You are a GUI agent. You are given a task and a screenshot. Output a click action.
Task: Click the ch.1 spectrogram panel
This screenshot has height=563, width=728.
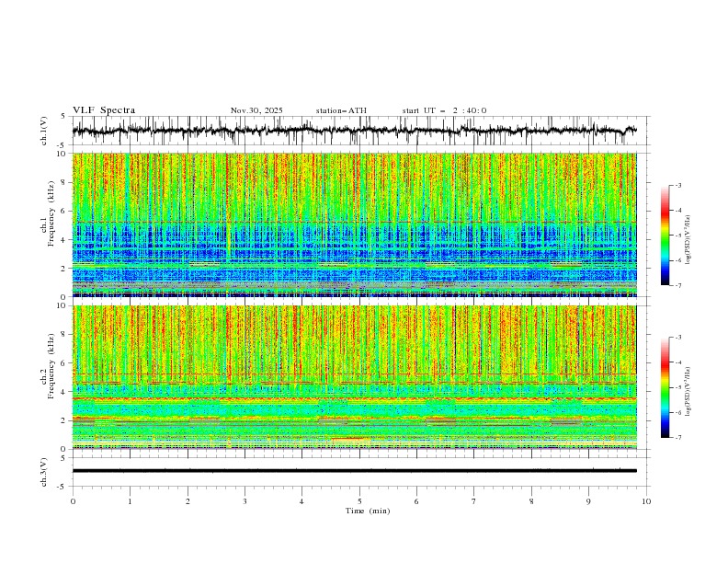point(355,224)
